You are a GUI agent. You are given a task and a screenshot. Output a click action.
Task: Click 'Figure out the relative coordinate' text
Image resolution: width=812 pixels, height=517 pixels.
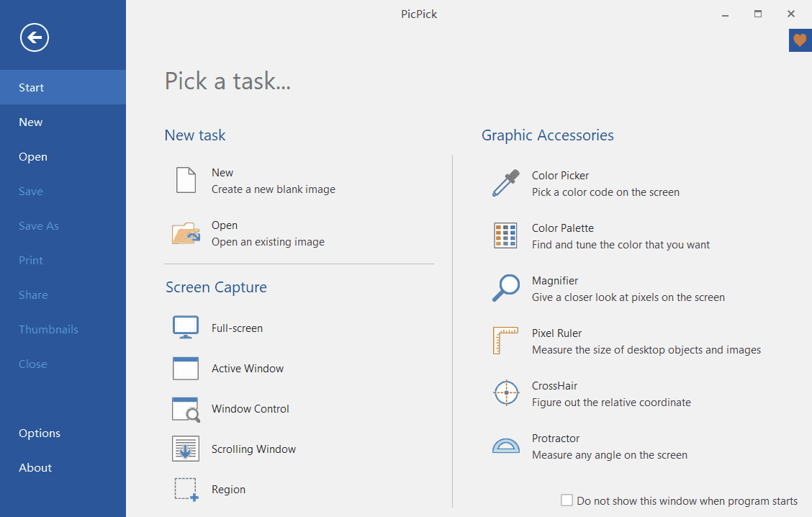coord(611,403)
